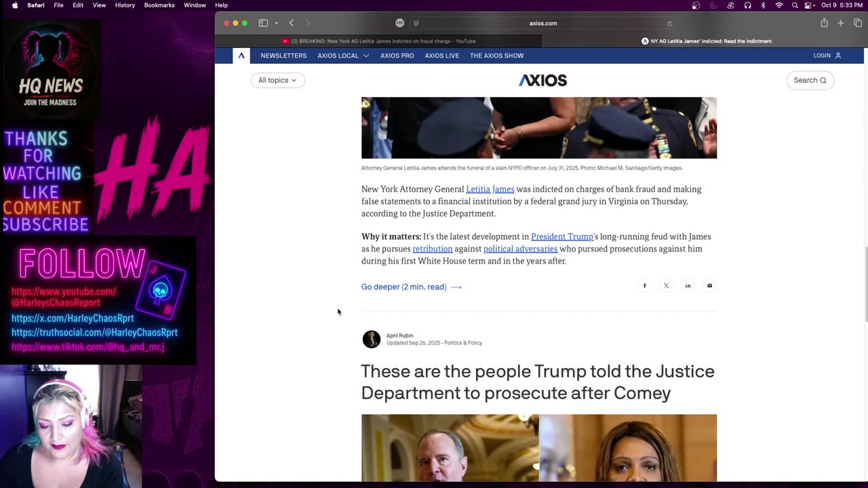Expand the All topics dropdown
Screen dimensions: 868x488
tap(277, 80)
